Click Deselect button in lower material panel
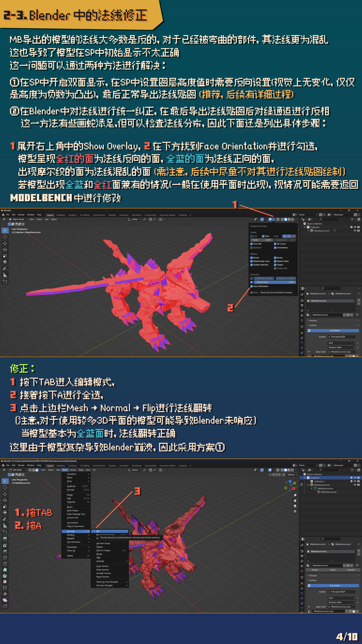The width and height of the screenshot is (362, 644). [351, 570]
